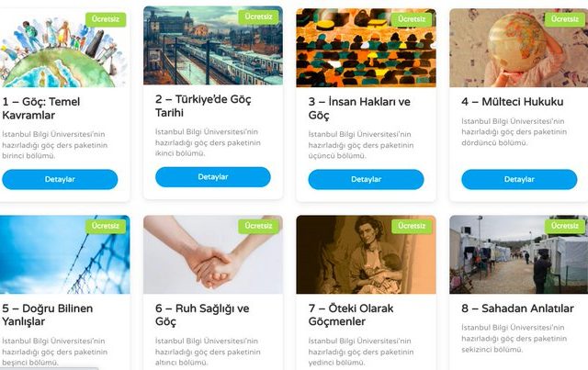The width and height of the screenshot is (588, 370).
Task: Open Detaylar for İnsan Hakları ve Göç
Action: [366, 179]
